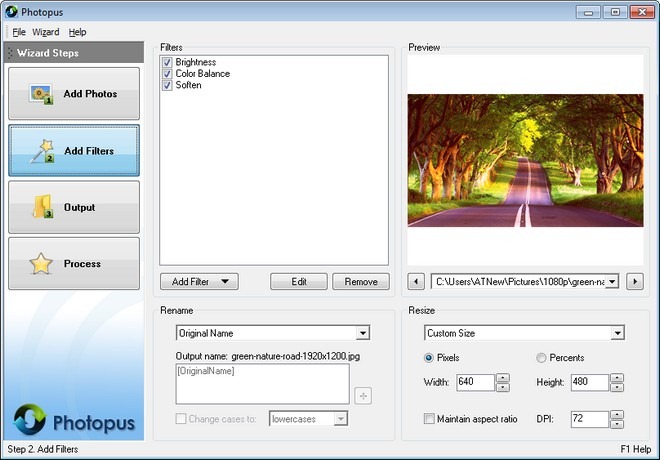Click the Wizard Steps panel header

74,53
